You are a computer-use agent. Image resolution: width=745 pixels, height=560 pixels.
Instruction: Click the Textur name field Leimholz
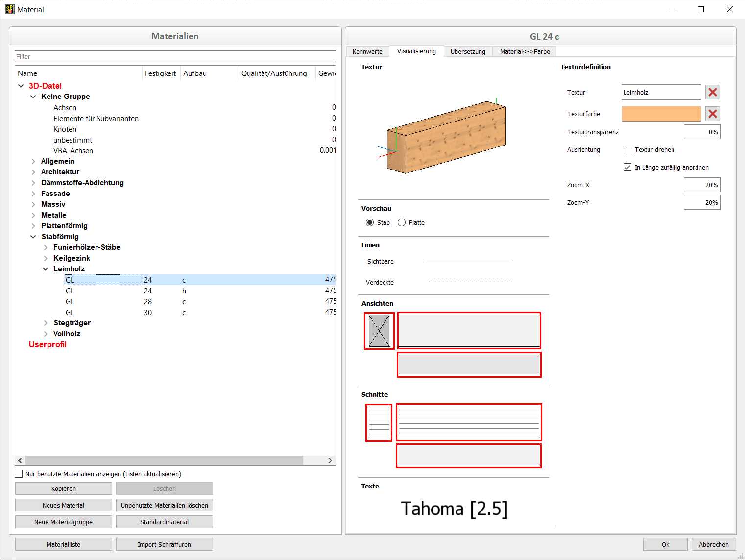[x=661, y=92]
